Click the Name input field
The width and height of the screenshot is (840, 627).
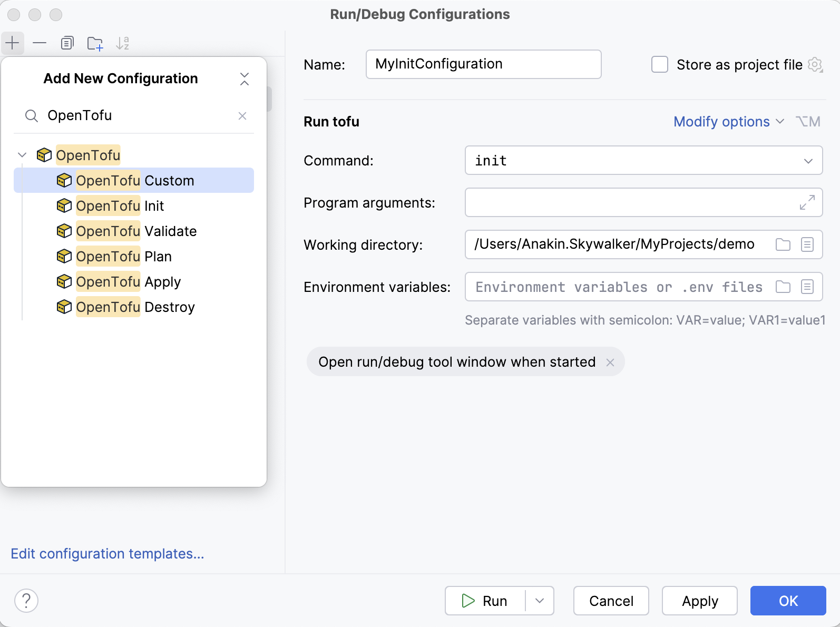pyautogui.click(x=484, y=64)
